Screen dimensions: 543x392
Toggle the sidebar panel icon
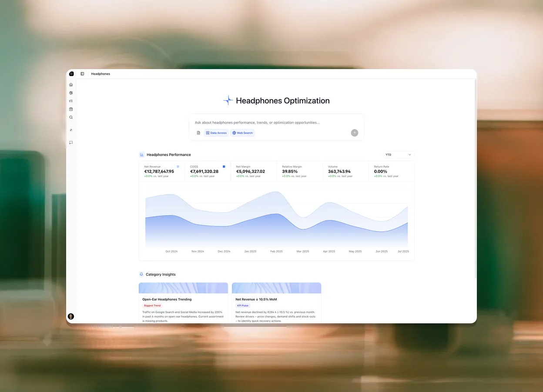click(x=82, y=74)
